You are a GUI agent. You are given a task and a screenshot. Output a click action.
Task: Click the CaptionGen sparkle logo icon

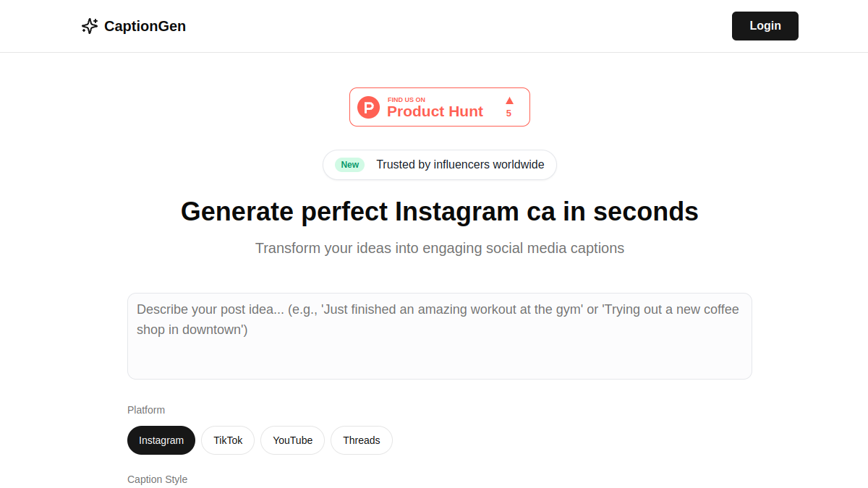click(90, 26)
